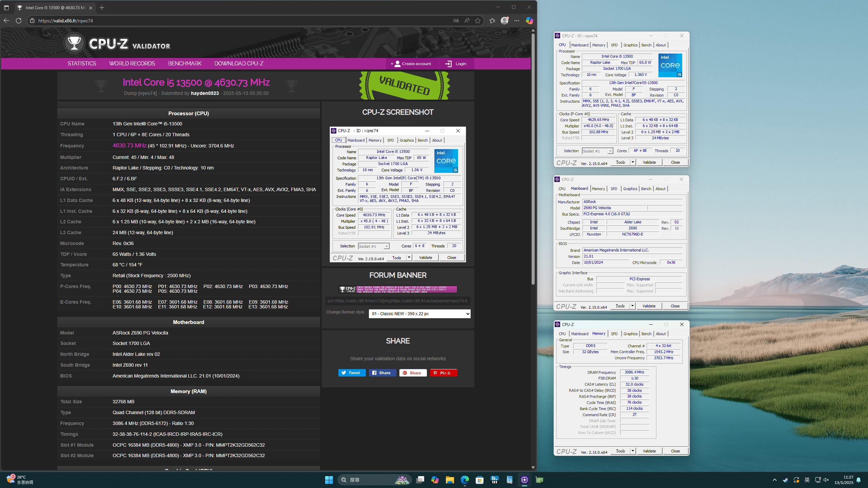Viewport: 868px width, 488px height.
Task: Open Graphics tab in middle CPU-Z window
Action: [x=630, y=189]
